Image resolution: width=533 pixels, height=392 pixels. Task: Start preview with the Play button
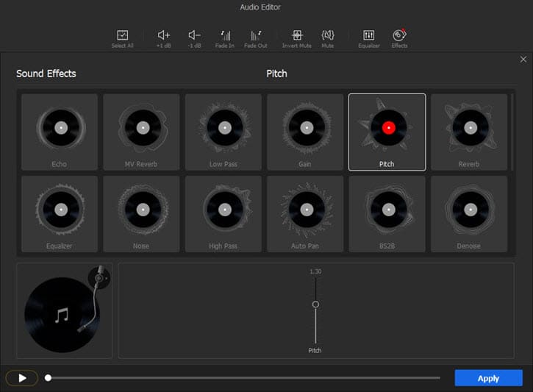tap(22, 378)
